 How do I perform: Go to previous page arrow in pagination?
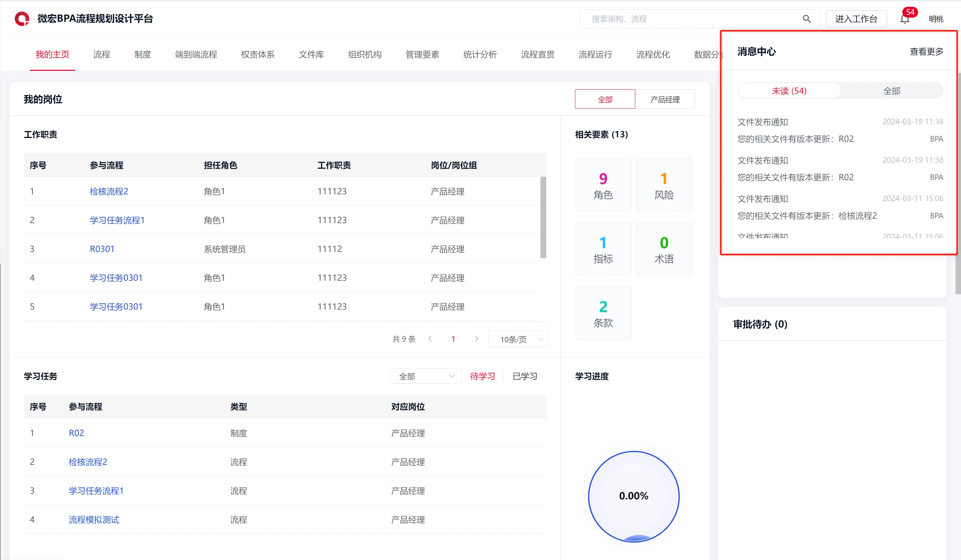coord(430,338)
